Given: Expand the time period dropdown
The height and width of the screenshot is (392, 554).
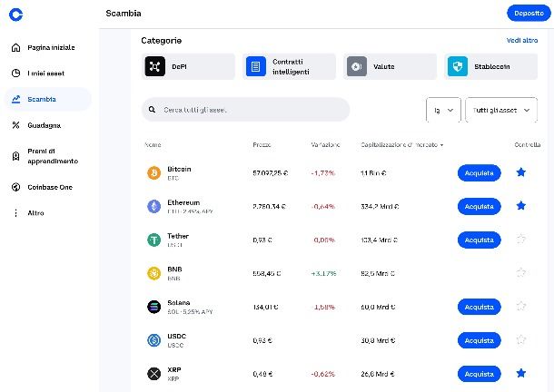Looking at the screenshot, I should [x=443, y=110].
